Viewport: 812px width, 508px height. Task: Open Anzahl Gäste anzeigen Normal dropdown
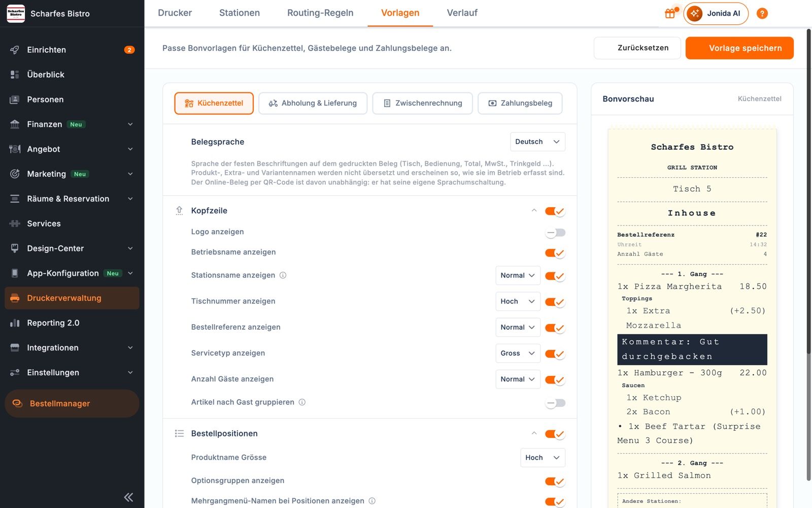[x=518, y=379]
